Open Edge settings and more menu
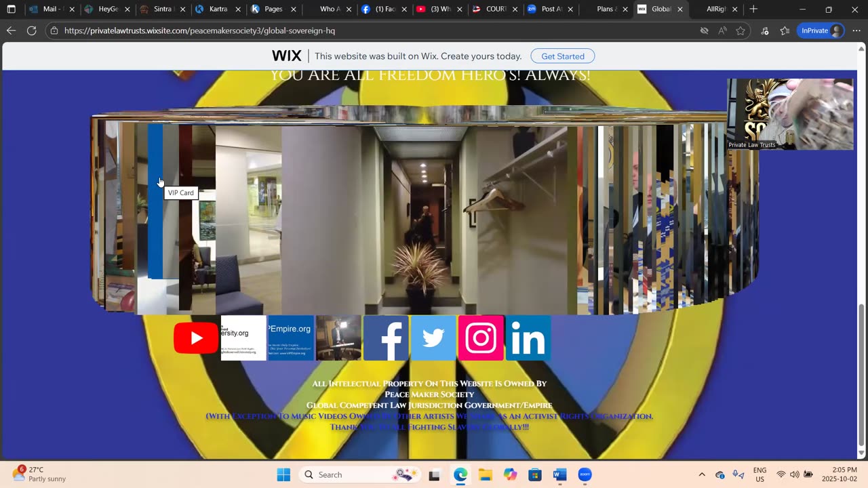Image resolution: width=868 pixels, height=488 pixels. pyautogui.click(x=856, y=30)
